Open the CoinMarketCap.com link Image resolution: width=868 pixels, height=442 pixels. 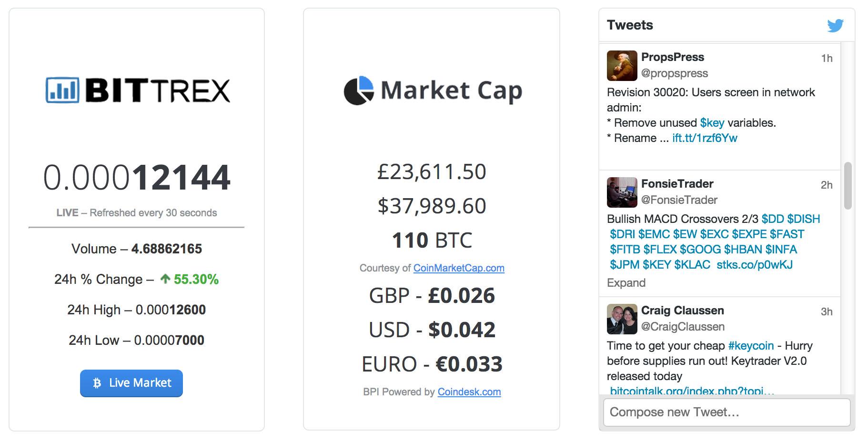459,268
